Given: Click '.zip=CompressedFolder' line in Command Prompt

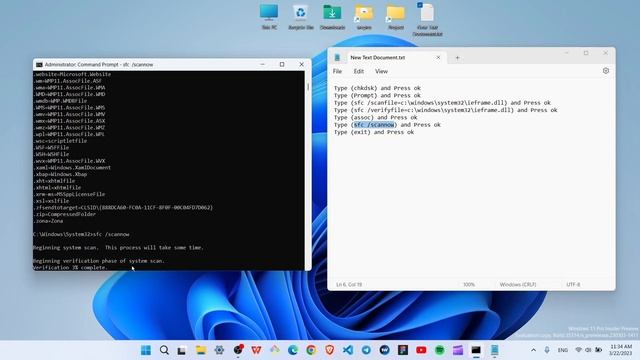Looking at the screenshot, I should coord(64,214).
